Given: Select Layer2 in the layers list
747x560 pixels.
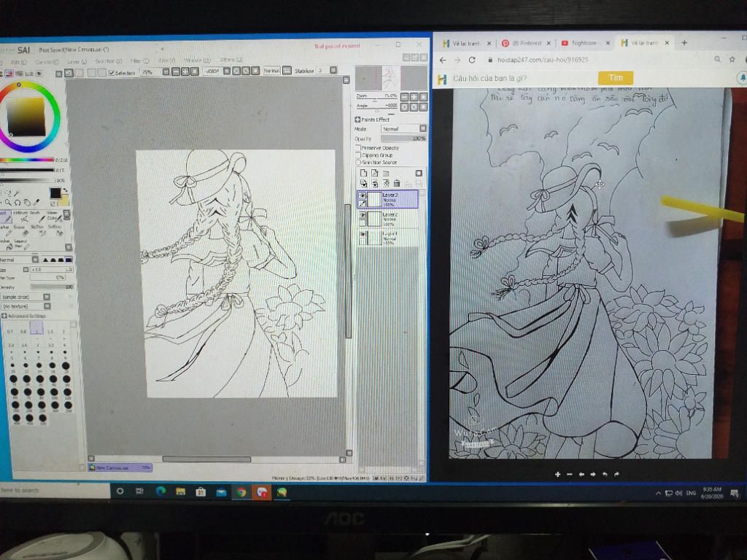Looking at the screenshot, I should point(387,219).
